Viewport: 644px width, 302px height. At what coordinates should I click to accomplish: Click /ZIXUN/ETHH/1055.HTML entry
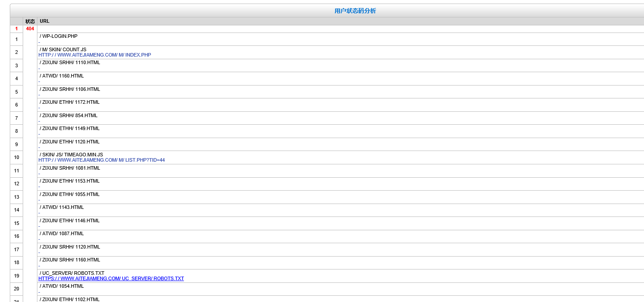pyautogui.click(x=69, y=194)
